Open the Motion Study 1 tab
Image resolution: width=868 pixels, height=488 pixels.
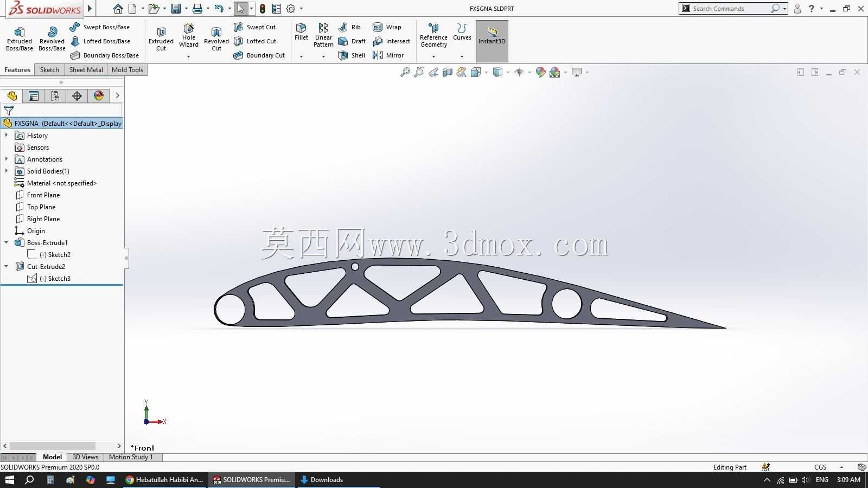click(131, 457)
